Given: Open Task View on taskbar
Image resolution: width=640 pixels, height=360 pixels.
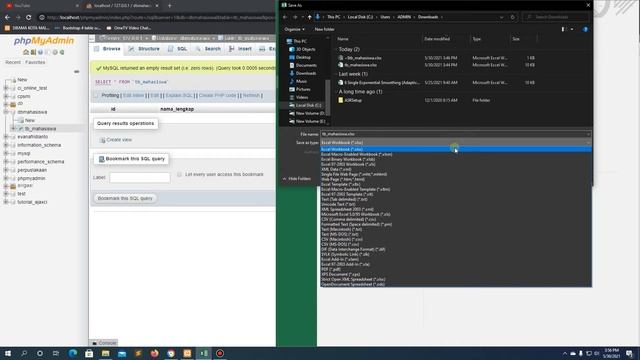Looking at the screenshot, I should click(x=56, y=353).
